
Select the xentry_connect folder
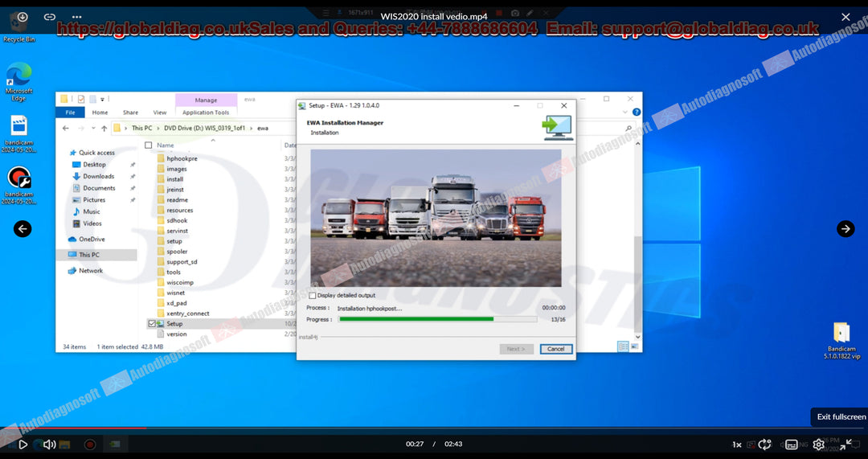[187, 314]
